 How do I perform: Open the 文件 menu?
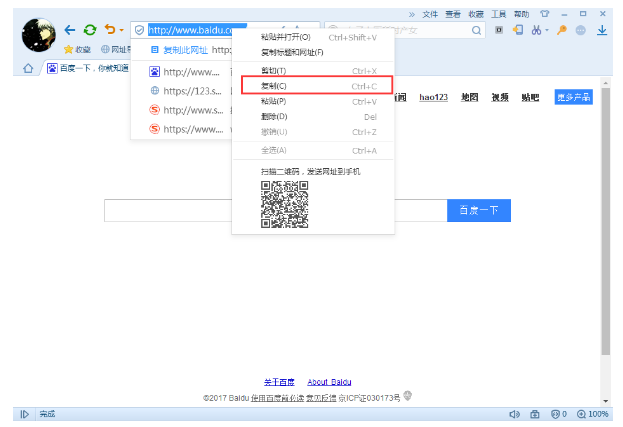pos(430,14)
